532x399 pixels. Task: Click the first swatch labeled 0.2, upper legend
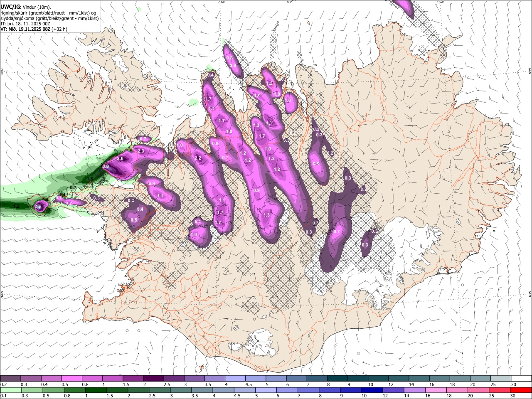point(10,378)
